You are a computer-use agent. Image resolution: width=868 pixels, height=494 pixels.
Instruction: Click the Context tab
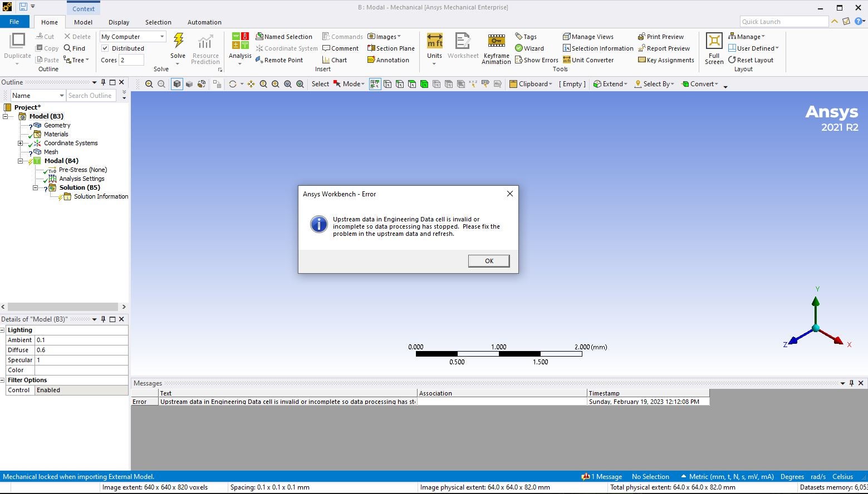point(84,8)
